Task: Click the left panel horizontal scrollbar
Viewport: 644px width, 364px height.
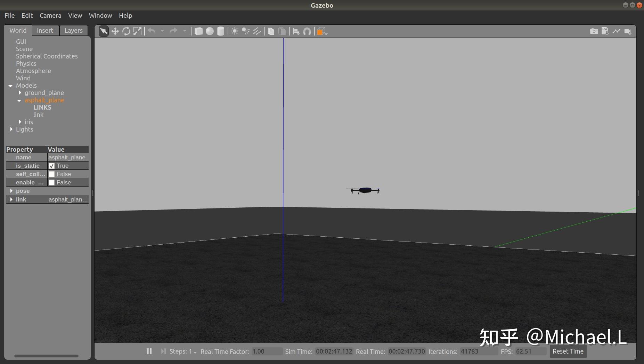Action: (46, 356)
